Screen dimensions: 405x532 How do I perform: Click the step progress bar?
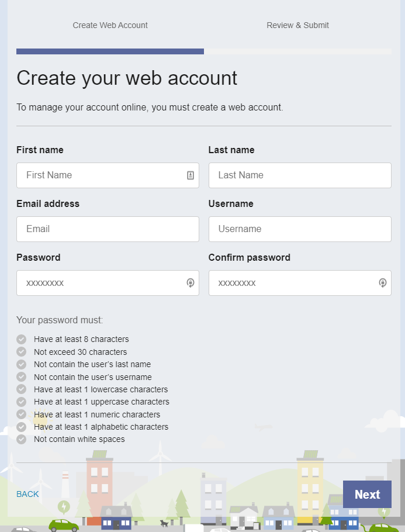tap(203, 51)
